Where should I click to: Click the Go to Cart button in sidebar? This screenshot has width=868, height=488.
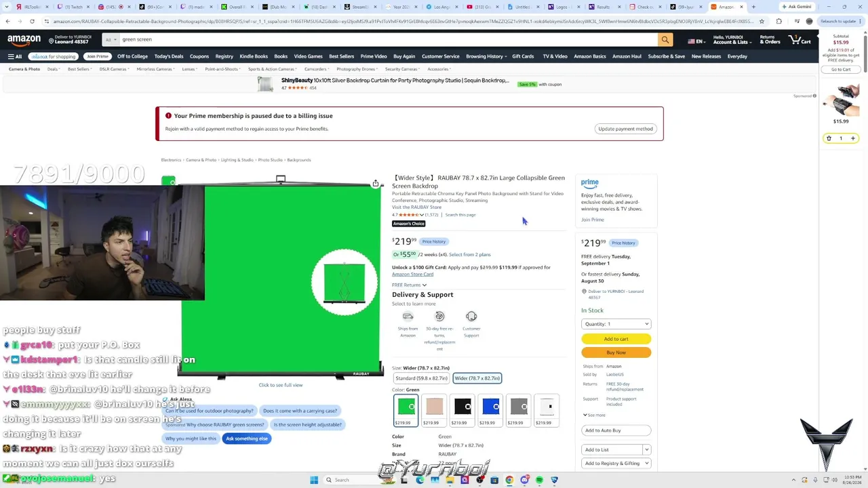tap(841, 70)
